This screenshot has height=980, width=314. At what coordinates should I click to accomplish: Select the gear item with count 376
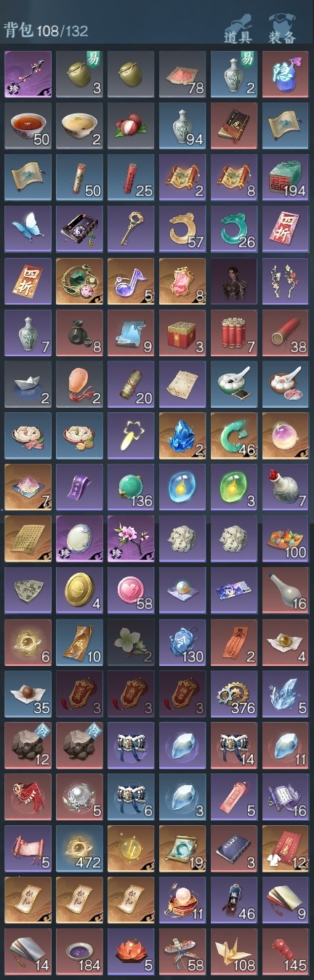234,694
